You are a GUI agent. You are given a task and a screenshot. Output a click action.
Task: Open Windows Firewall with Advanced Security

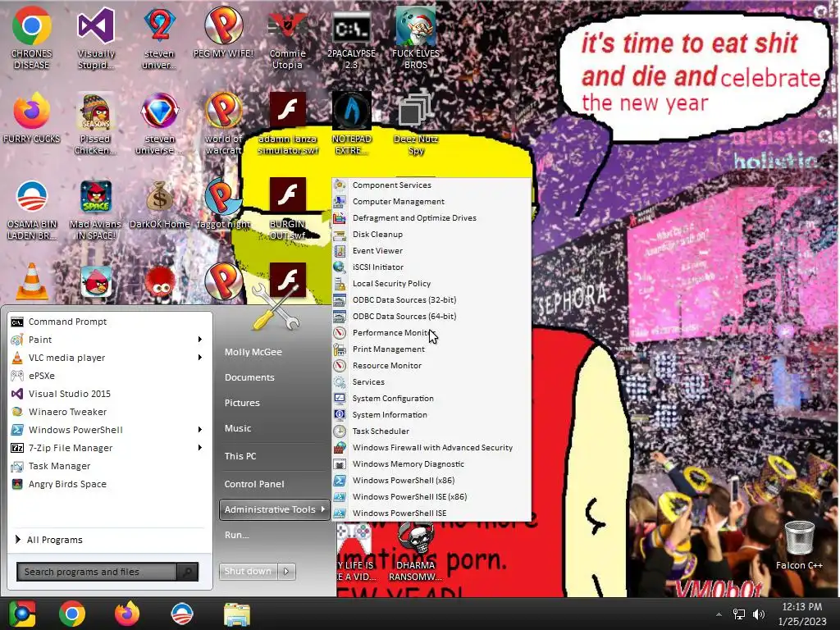click(431, 447)
